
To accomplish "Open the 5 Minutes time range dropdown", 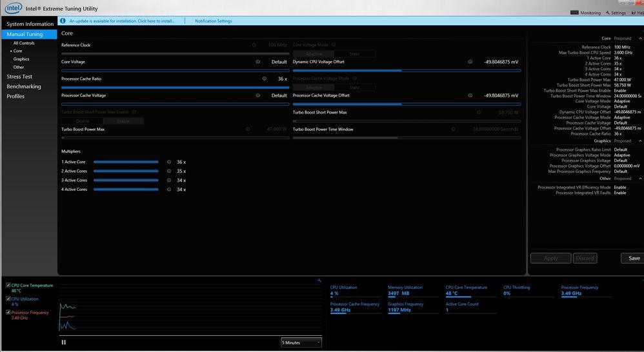I will tap(301, 342).
